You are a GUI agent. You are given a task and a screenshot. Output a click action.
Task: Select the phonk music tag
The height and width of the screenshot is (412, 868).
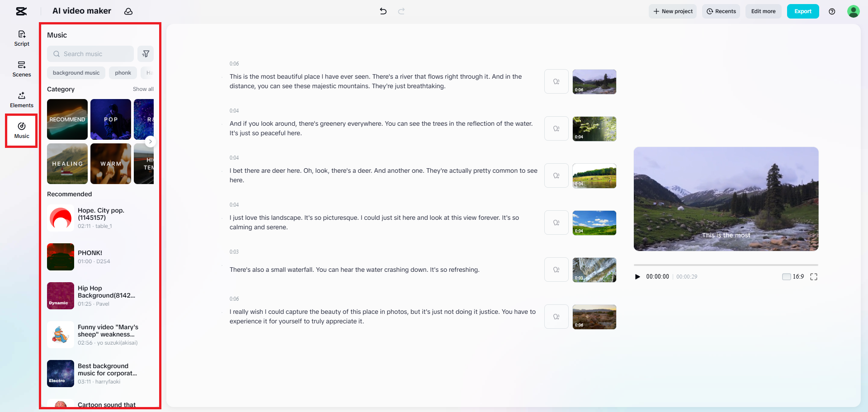pyautogui.click(x=123, y=73)
